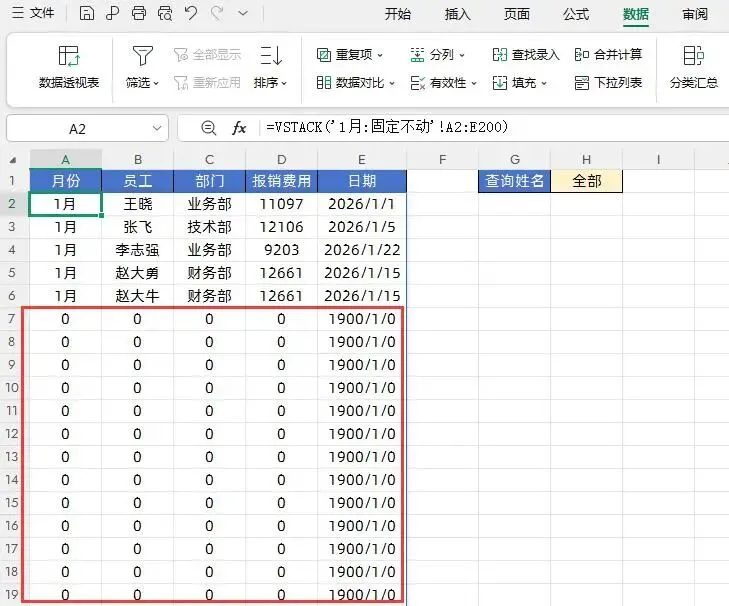729x606 pixels.
Task: Click 查找录入 button
Action: tap(526, 55)
